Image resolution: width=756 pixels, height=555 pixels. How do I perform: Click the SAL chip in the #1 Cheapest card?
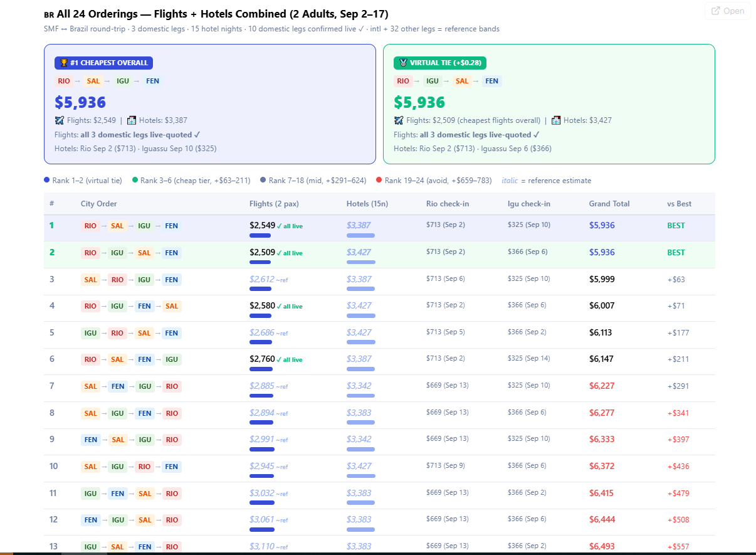(93, 81)
